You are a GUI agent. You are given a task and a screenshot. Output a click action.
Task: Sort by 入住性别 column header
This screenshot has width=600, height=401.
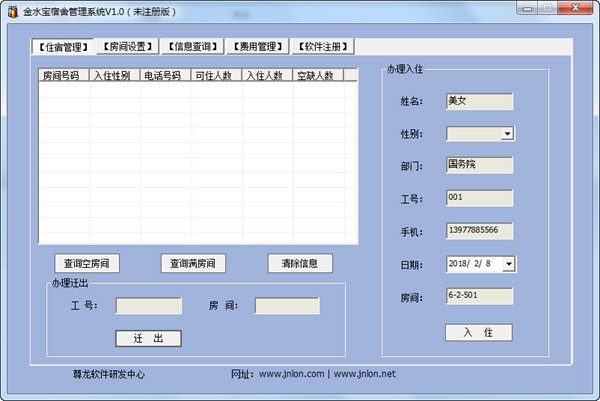coord(115,75)
